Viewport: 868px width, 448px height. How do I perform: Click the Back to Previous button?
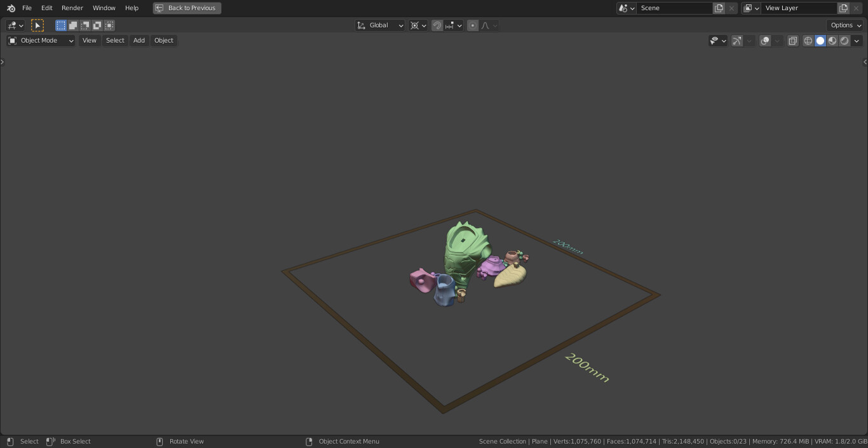tap(187, 8)
